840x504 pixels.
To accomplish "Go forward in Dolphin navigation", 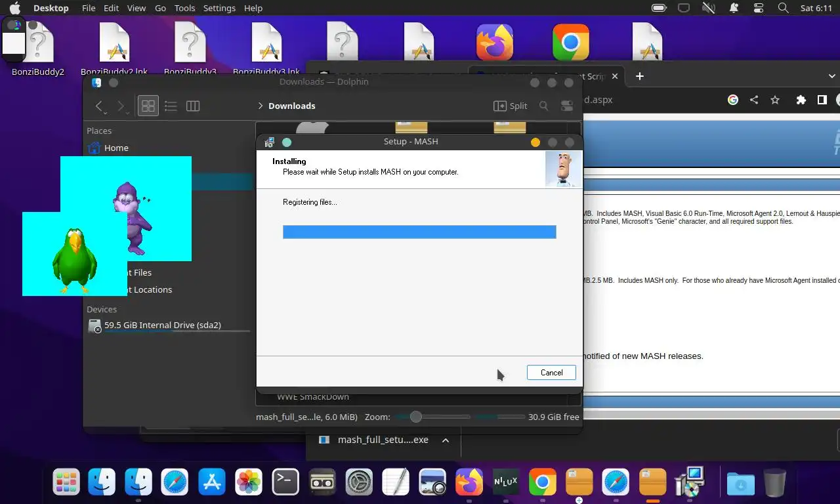I will (121, 106).
